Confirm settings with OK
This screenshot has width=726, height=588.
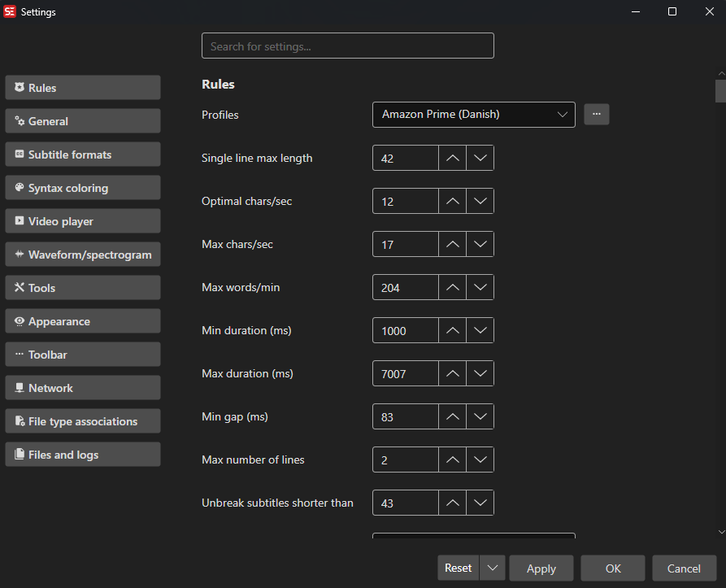(613, 568)
